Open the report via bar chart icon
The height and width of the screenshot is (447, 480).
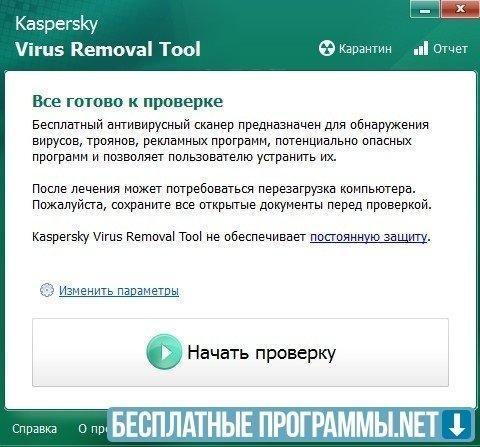point(421,48)
